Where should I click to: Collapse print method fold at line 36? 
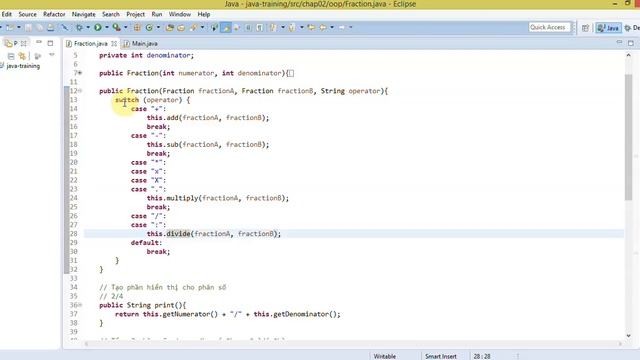80,305
